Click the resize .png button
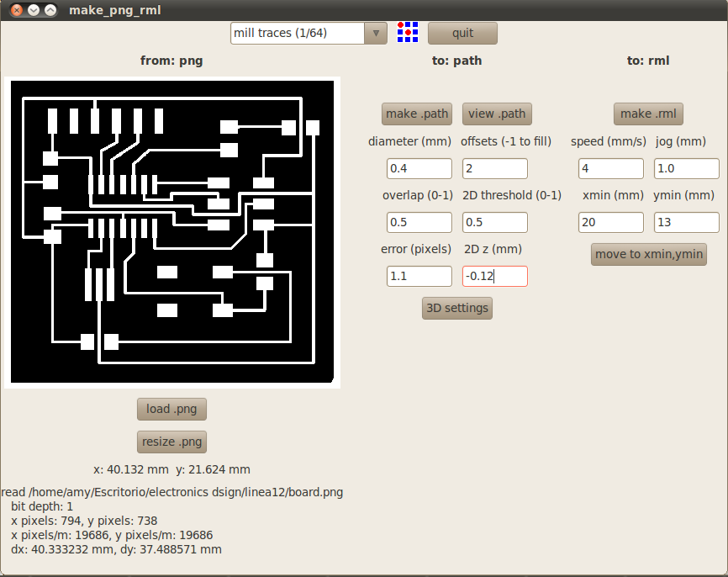This screenshot has width=728, height=577. (171, 442)
